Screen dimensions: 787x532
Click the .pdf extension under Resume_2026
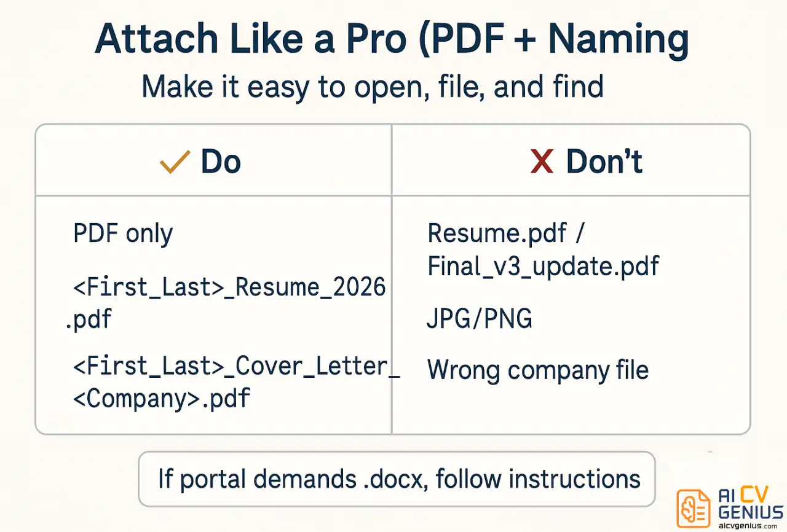point(88,320)
